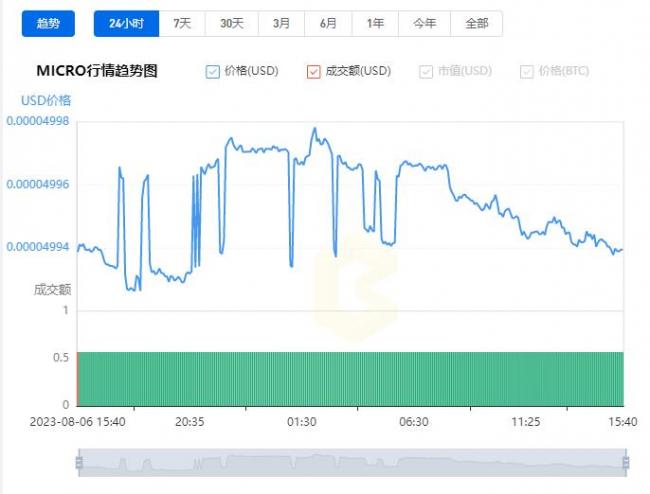This screenshot has height=494, width=650.
Task: Click the mini chart overview track
Action: [x=352, y=463]
